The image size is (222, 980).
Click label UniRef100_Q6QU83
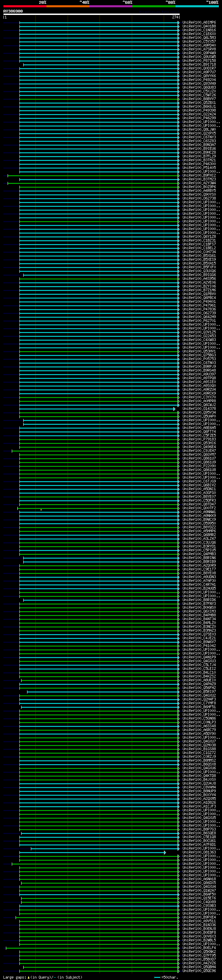tap(199, 88)
